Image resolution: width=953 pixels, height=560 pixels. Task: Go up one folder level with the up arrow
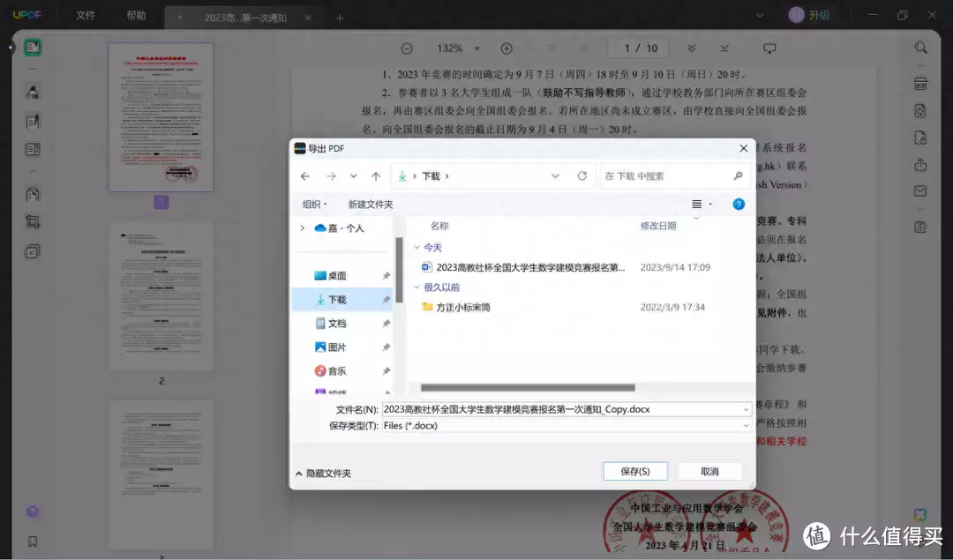pyautogui.click(x=376, y=176)
